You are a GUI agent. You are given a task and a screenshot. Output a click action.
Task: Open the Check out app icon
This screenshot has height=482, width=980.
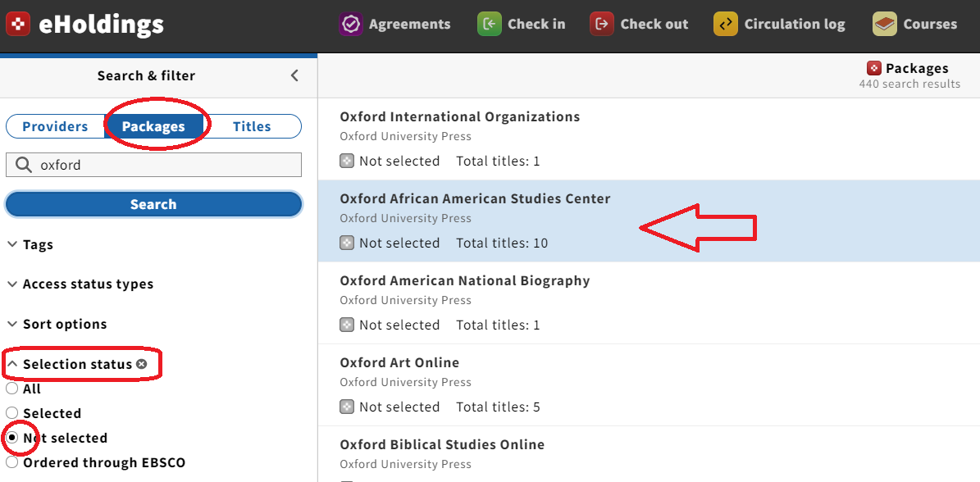click(602, 25)
